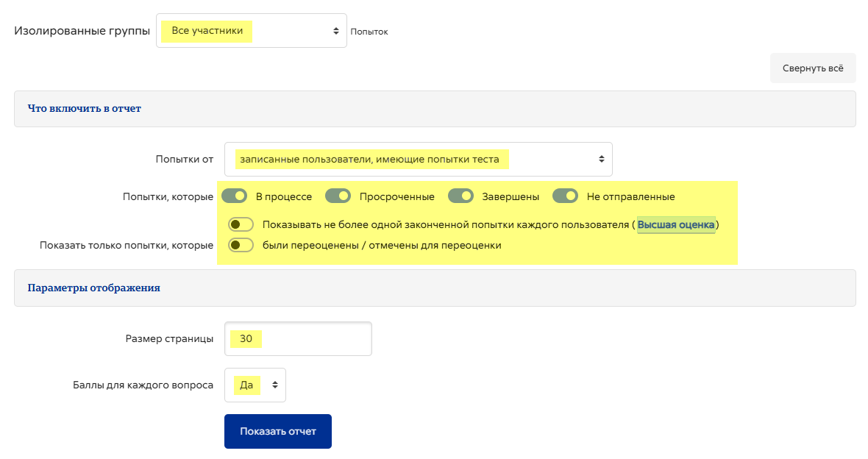Viewport: 868px width, 459px height.
Task: Open the "Высшая оценка" link
Action: (x=676, y=225)
